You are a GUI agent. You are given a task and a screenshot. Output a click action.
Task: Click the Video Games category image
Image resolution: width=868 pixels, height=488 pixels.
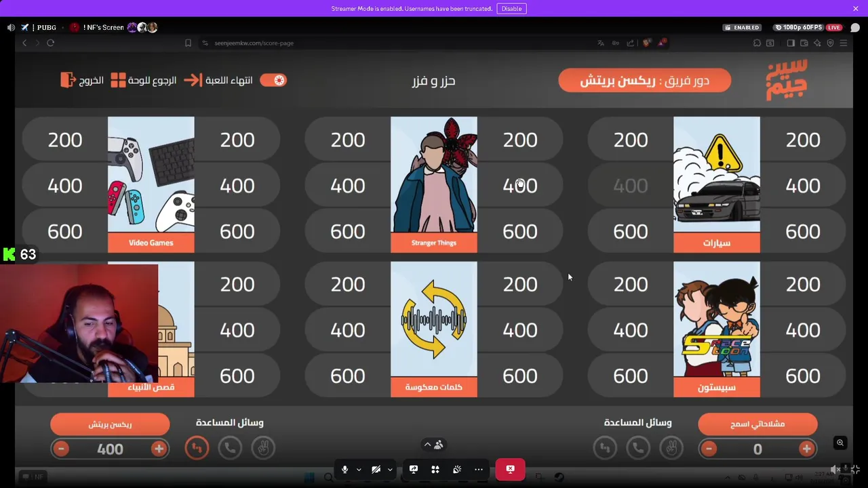click(151, 175)
